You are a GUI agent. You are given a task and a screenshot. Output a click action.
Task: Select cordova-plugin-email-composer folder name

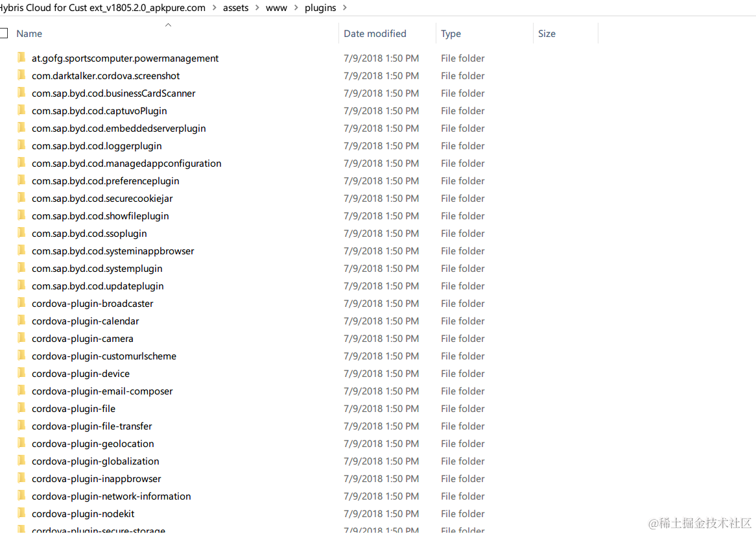pyautogui.click(x=102, y=391)
